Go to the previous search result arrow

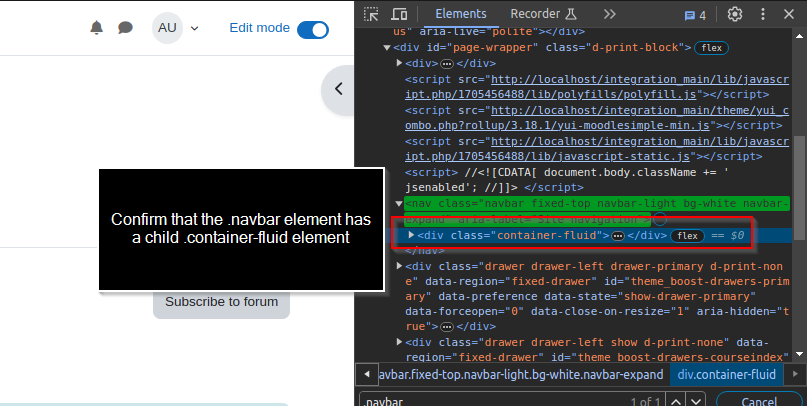coord(676,401)
